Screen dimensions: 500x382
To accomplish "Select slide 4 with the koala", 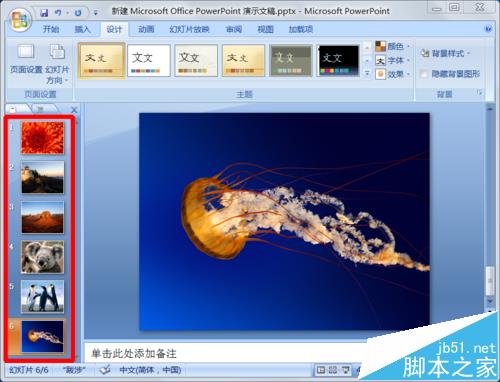I will tap(42, 257).
